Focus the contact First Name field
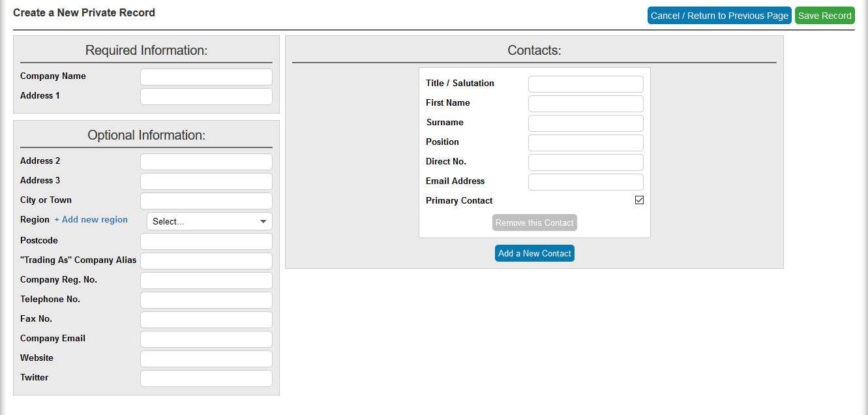The width and height of the screenshot is (868, 415). tap(586, 104)
